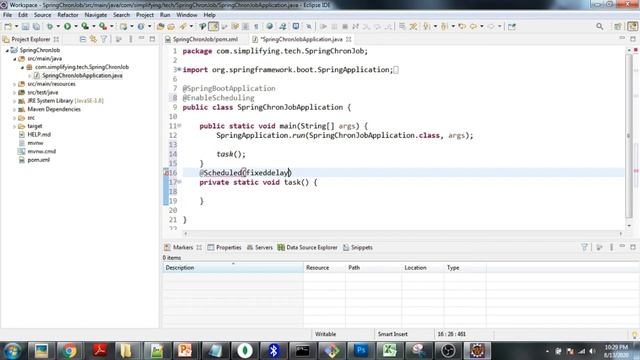This screenshot has width=640, height=360.
Task: Open the File menu
Action: [7, 15]
